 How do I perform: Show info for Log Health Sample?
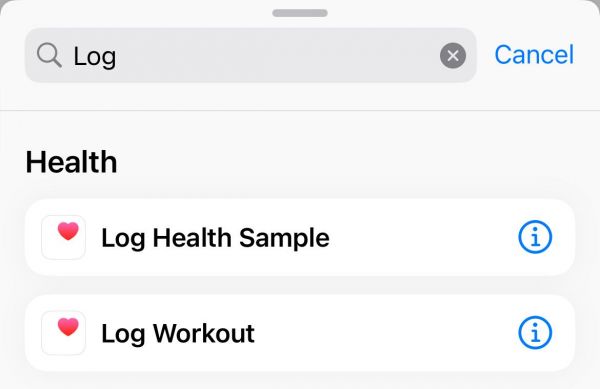click(x=535, y=237)
